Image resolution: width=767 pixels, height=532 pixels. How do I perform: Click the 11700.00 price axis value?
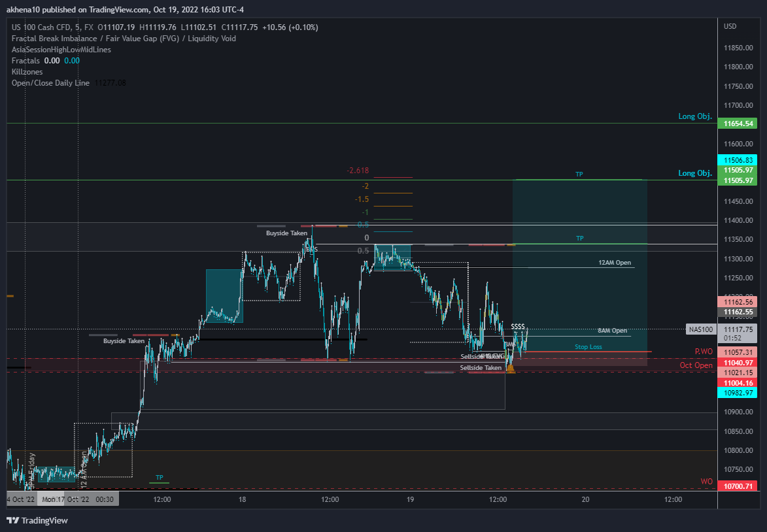[738, 106]
